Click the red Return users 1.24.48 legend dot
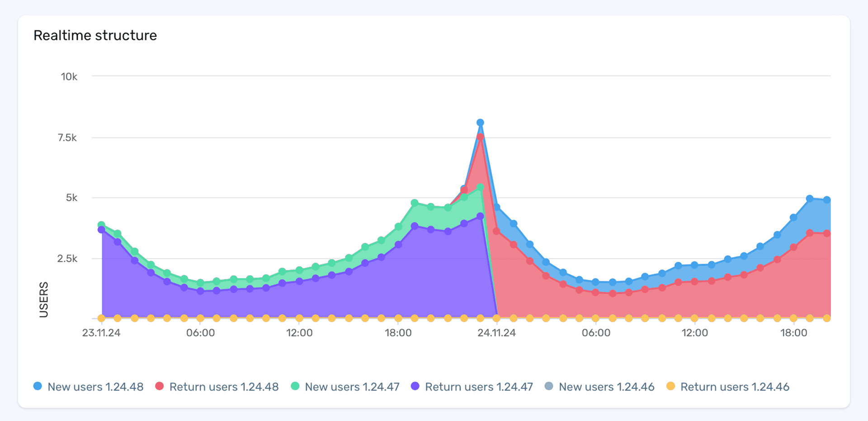Screen dimensions: 868x421 159,387
